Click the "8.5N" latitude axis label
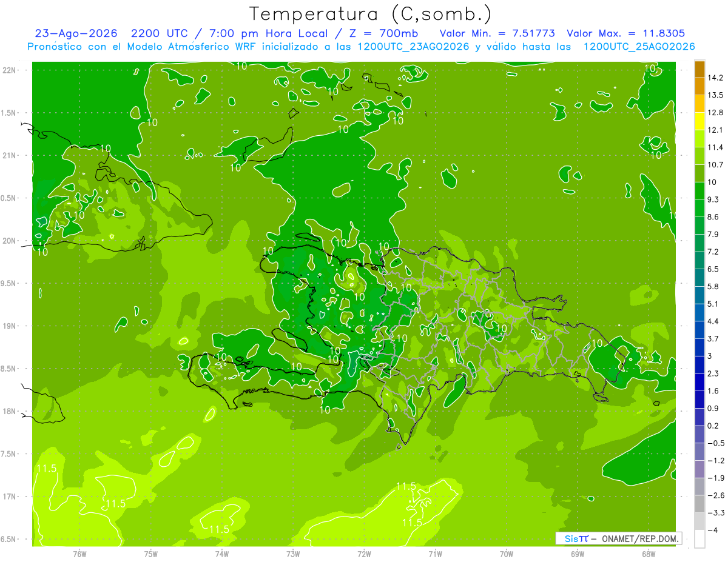The image size is (728, 562). coord(10,369)
